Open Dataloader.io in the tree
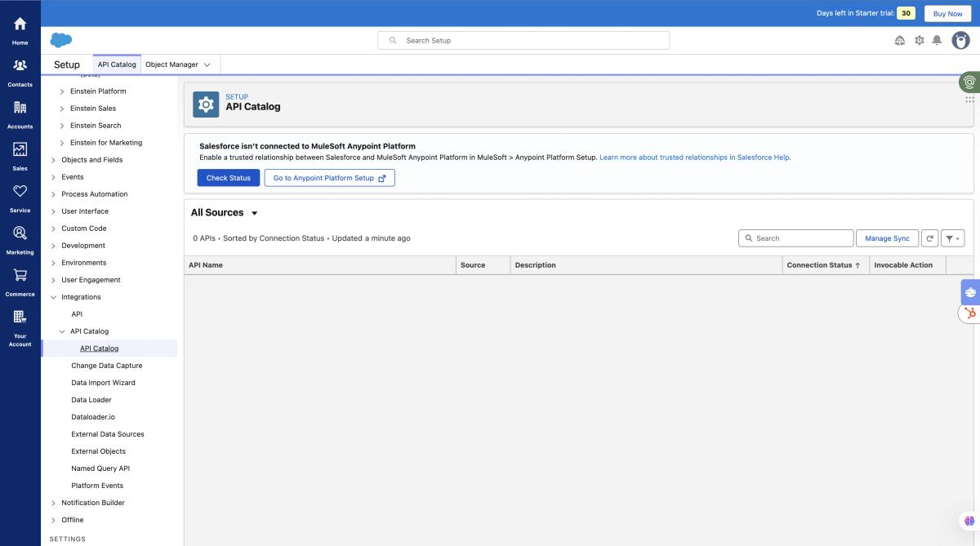This screenshot has width=980, height=546. 93,417
